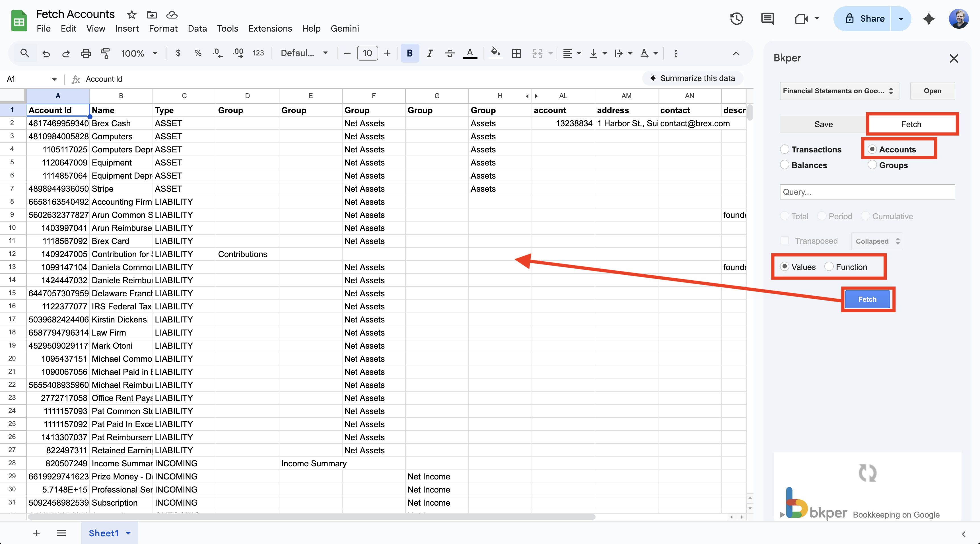Format selection as currency
The image size is (980, 544).
[x=177, y=53]
